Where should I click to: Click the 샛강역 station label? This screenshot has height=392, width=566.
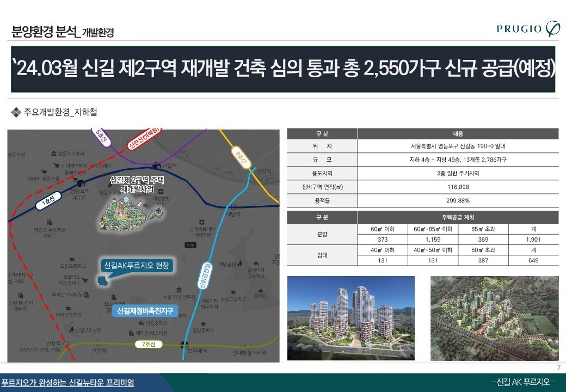[x=263, y=172]
